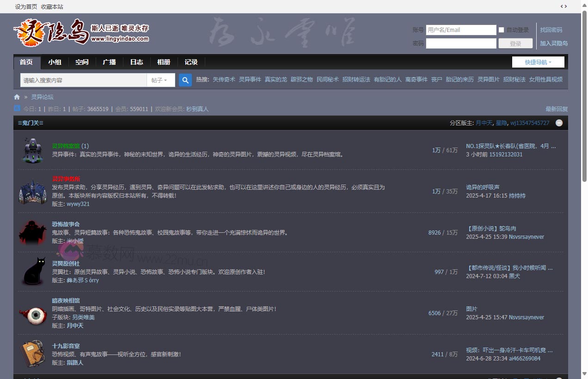Open the 相册 navigation tab
The image size is (588, 379).
click(164, 62)
